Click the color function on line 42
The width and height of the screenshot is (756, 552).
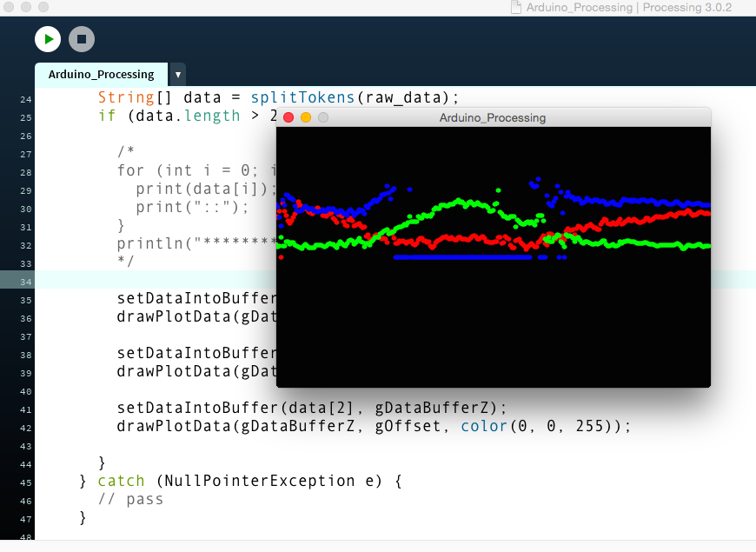(484, 426)
